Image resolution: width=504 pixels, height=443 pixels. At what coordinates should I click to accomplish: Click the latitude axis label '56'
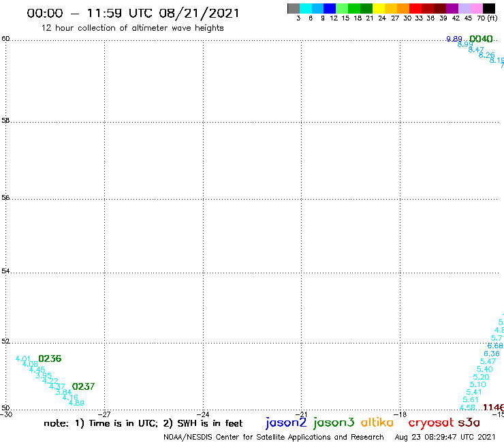click(5, 198)
